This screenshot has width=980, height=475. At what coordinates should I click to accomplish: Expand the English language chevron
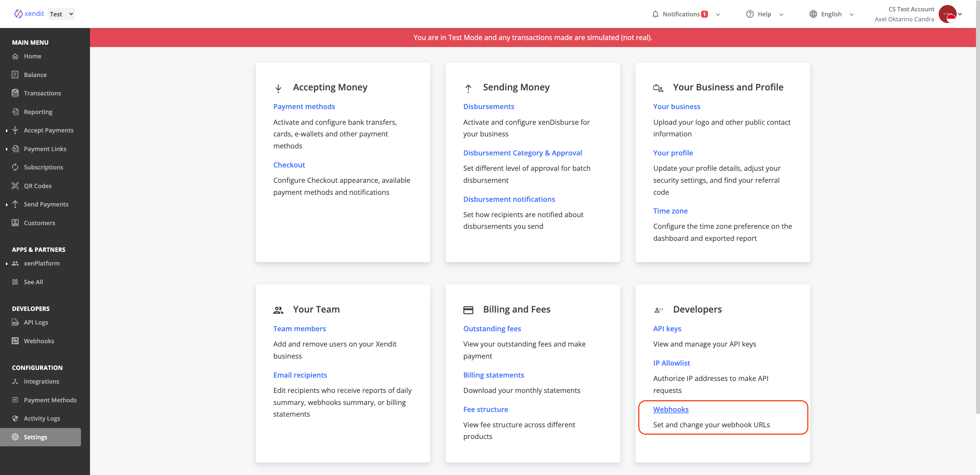click(851, 14)
